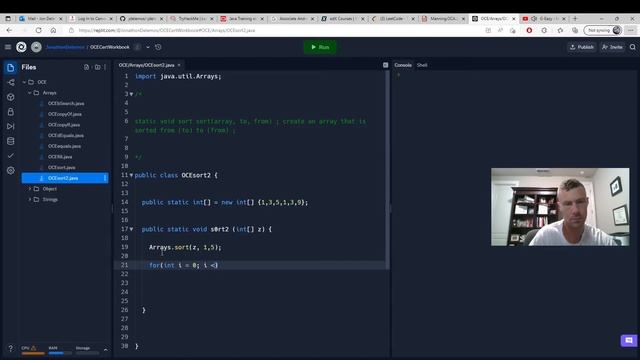Click the red Opera extension icon
Viewport: 640px width, 360px height.
pos(529,30)
